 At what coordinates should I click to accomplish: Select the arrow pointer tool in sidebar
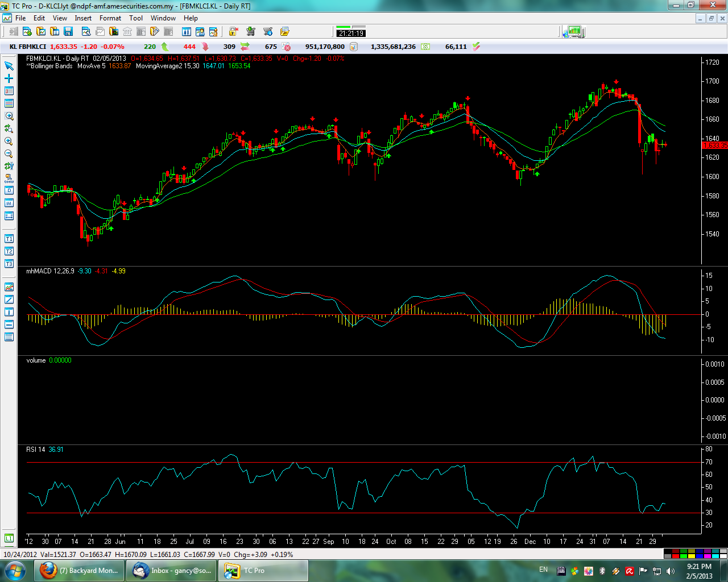(x=9, y=66)
